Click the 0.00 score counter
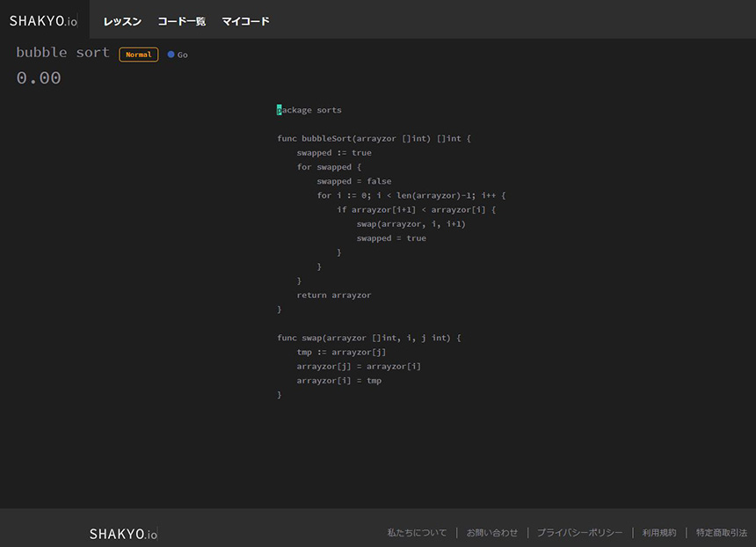756x547 pixels. [39, 78]
